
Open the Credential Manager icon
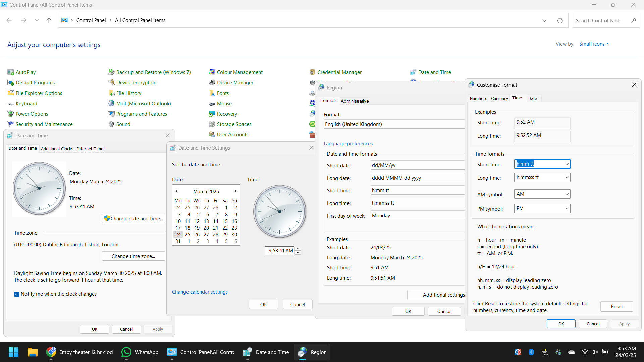[312, 72]
